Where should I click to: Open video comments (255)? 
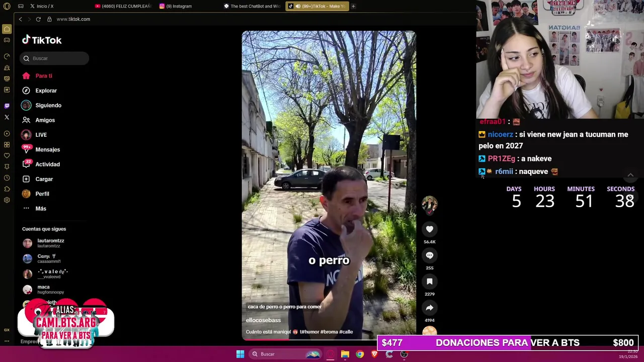click(430, 255)
